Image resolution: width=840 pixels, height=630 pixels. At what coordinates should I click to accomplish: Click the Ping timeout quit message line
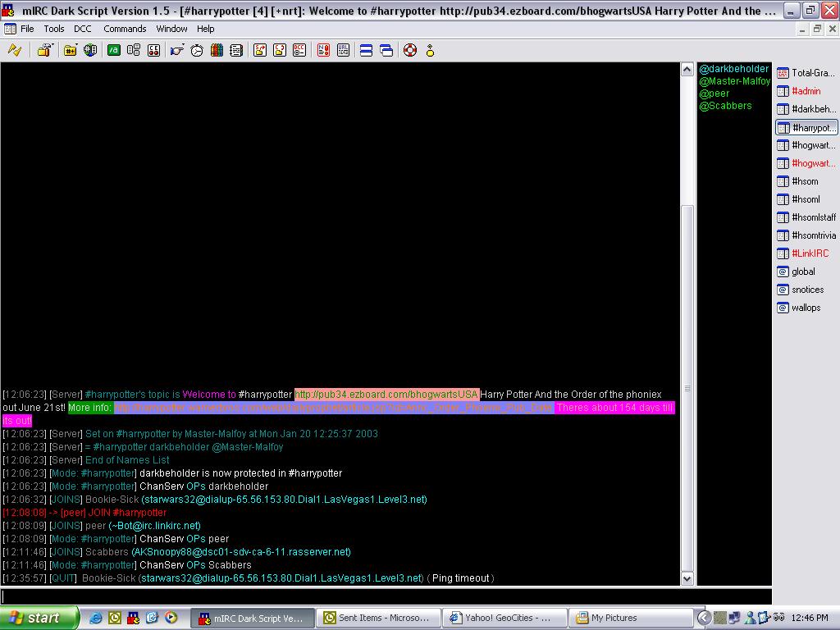tap(249, 578)
